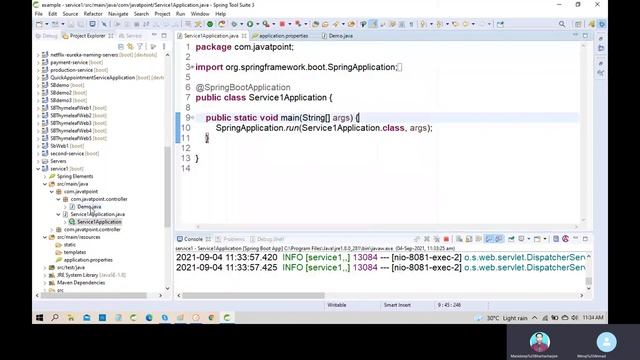Click the Project Explorer vertical scrollbar
Image resolution: width=640 pixels, height=360 pixels.
(167, 187)
